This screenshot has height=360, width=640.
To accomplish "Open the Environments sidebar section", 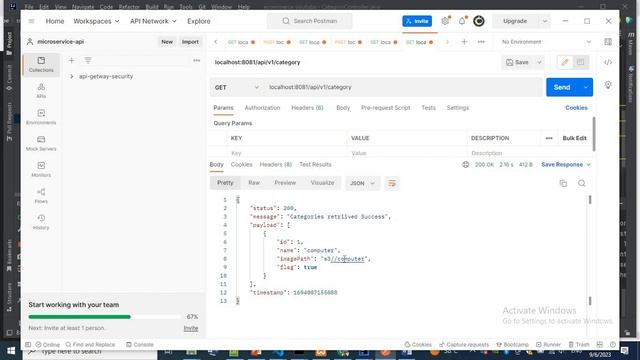I will coord(41,117).
